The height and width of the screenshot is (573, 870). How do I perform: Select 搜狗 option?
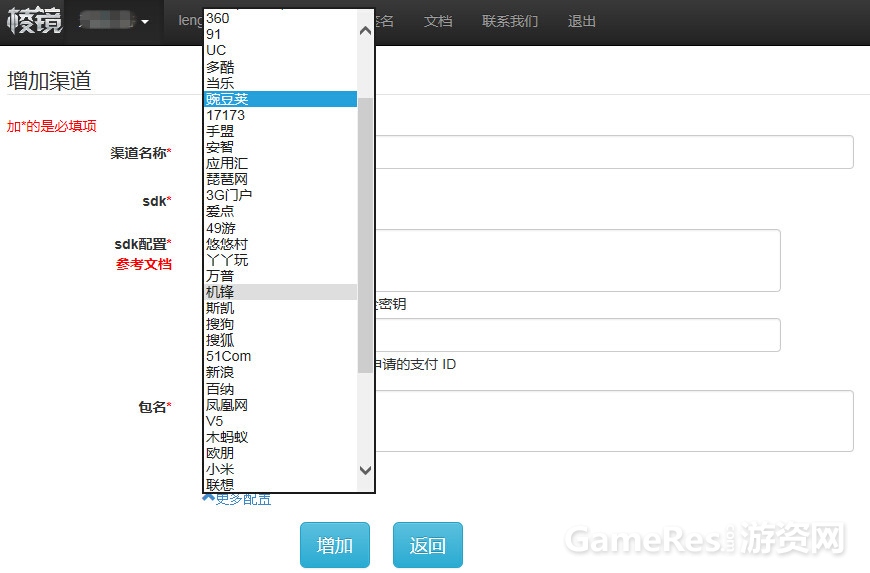pos(281,324)
